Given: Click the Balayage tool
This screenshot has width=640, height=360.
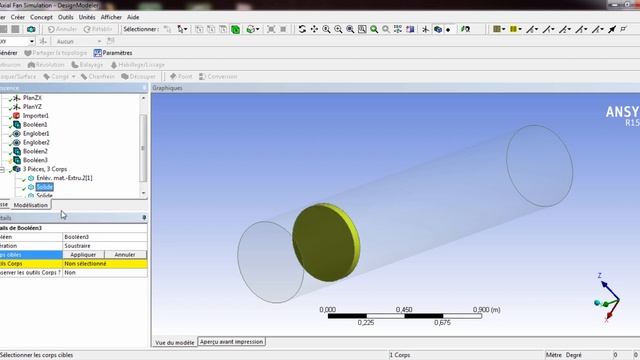Looking at the screenshot, I should 87,64.
